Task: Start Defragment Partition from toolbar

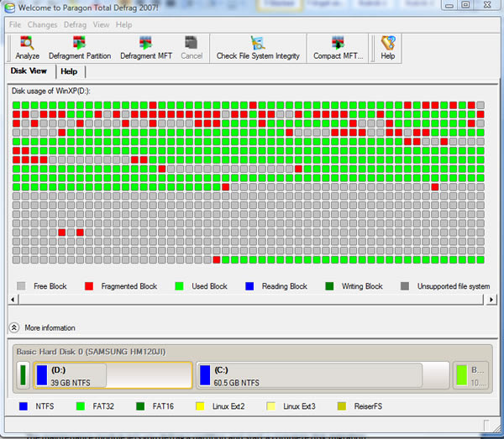Action: point(80,48)
